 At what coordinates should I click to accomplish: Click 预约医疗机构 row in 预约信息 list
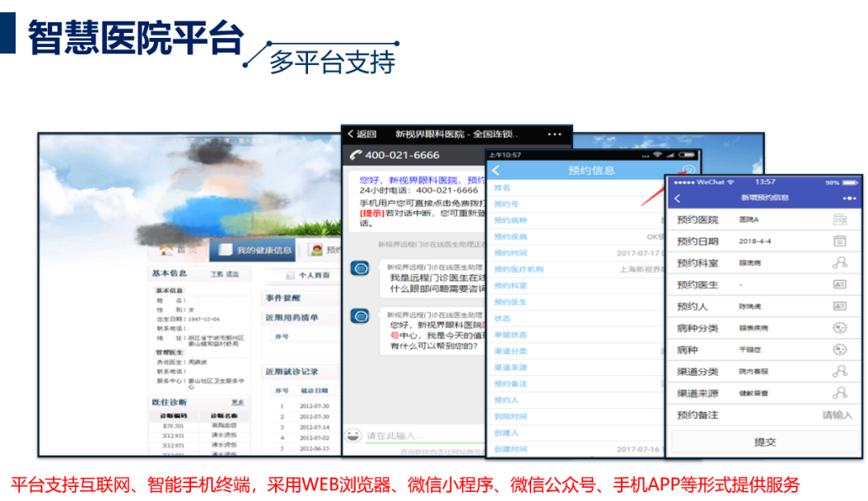[576, 269]
